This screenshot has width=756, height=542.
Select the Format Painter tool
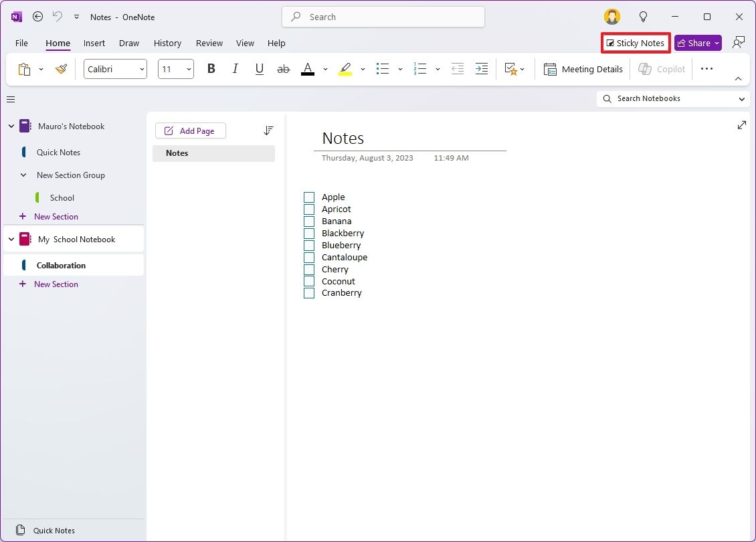61,68
